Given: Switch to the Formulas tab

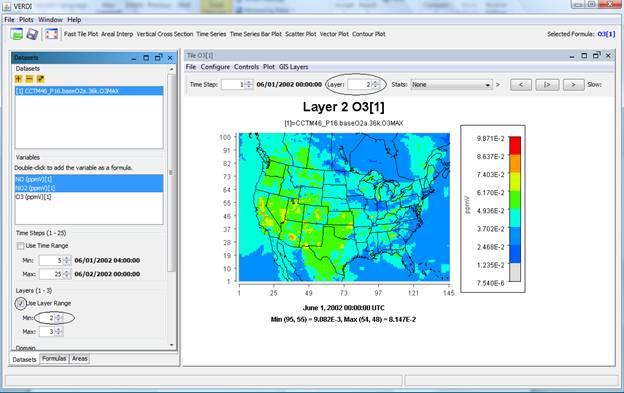Looking at the screenshot, I should click(54, 358).
